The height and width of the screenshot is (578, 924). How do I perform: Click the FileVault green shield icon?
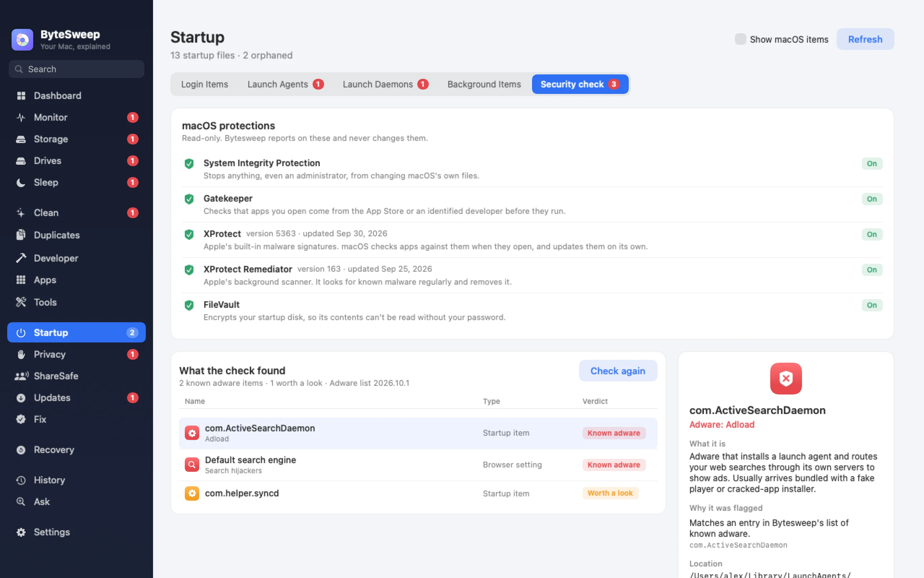point(189,305)
